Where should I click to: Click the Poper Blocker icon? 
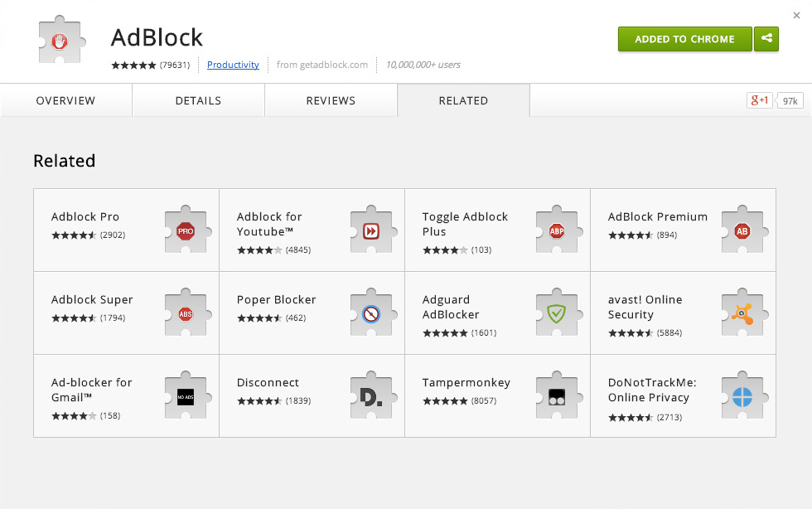click(374, 313)
